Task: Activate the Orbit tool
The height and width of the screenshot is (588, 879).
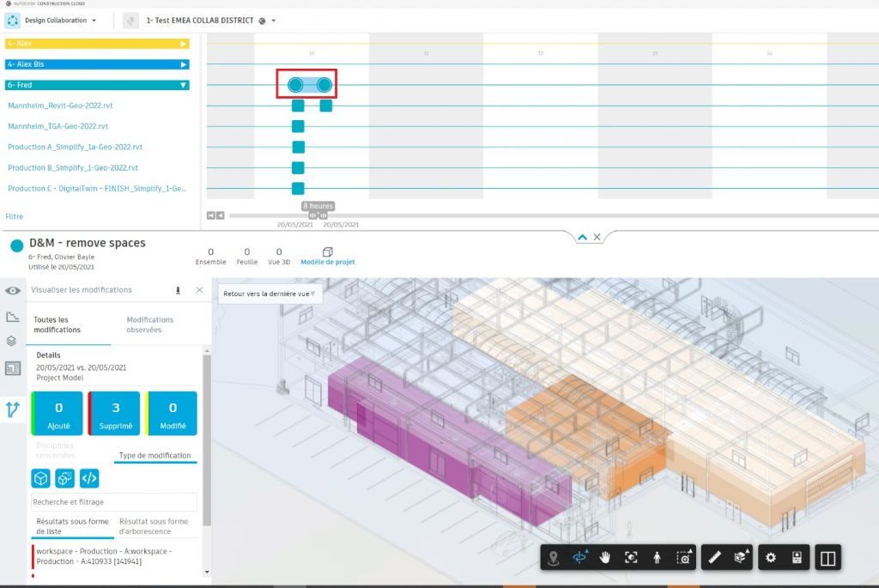Action: click(579, 558)
